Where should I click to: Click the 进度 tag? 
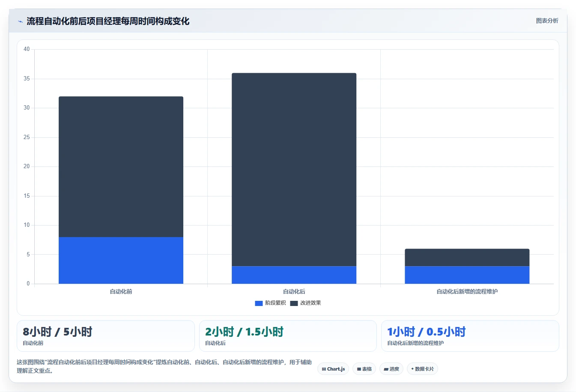click(x=391, y=369)
